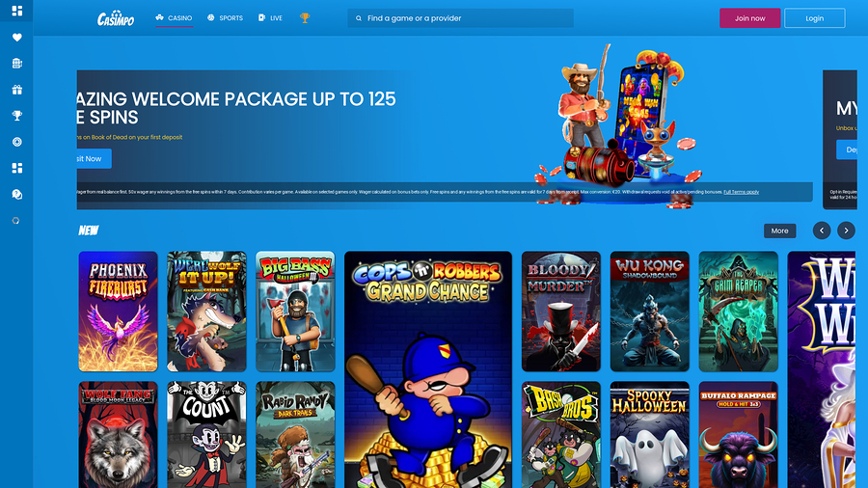The height and width of the screenshot is (488, 868).
Task: Open Big Bass Halloween game
Action: (x=295, y=312)
